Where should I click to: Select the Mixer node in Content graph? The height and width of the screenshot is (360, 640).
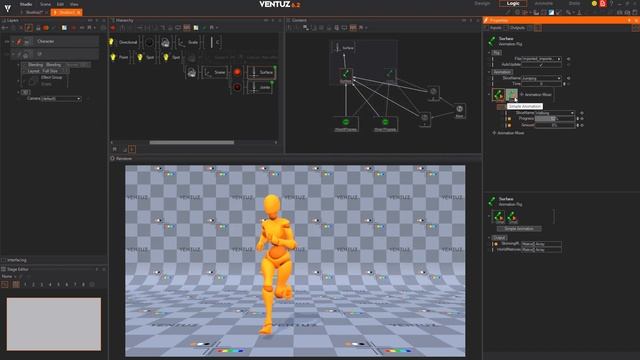tap(459, 110)
